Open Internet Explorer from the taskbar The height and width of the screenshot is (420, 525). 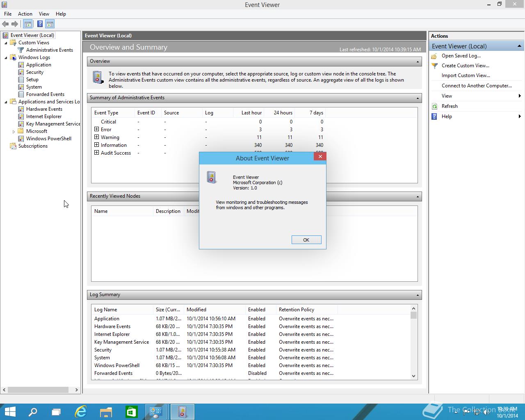point(81,411)
